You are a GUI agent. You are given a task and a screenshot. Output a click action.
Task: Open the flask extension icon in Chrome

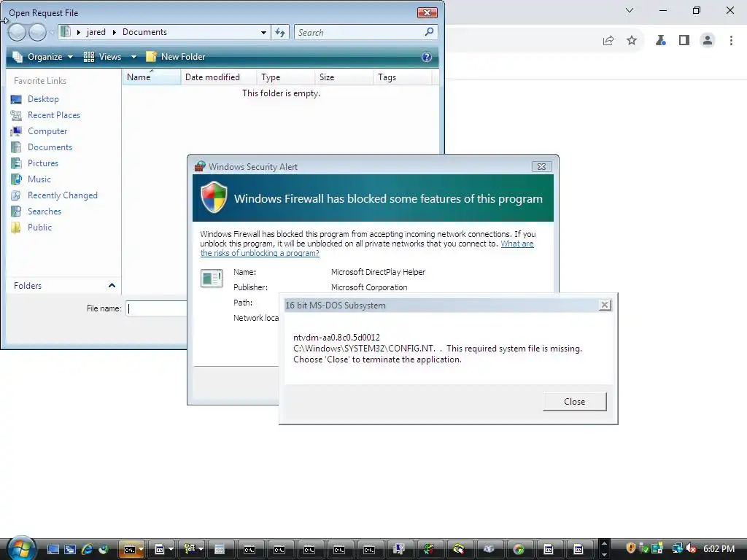660,41
